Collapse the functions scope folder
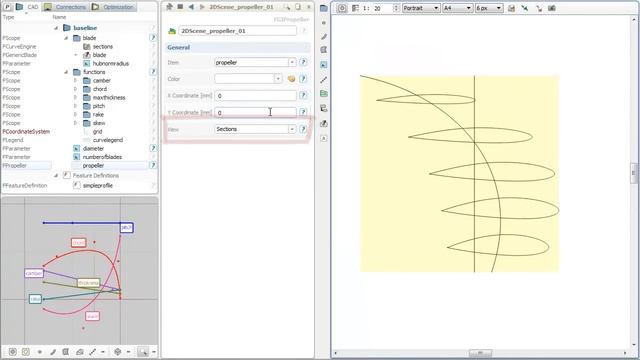 tap(66, 72)
